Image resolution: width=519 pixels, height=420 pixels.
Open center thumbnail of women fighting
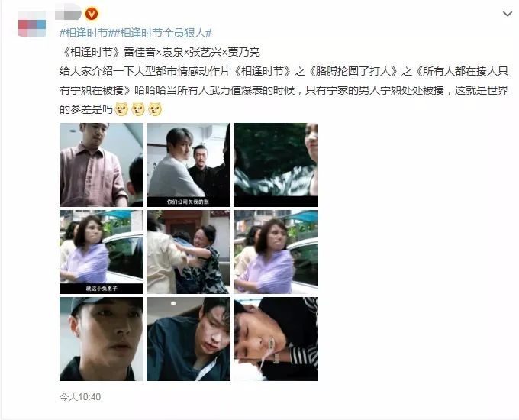[x=189, y=252]
